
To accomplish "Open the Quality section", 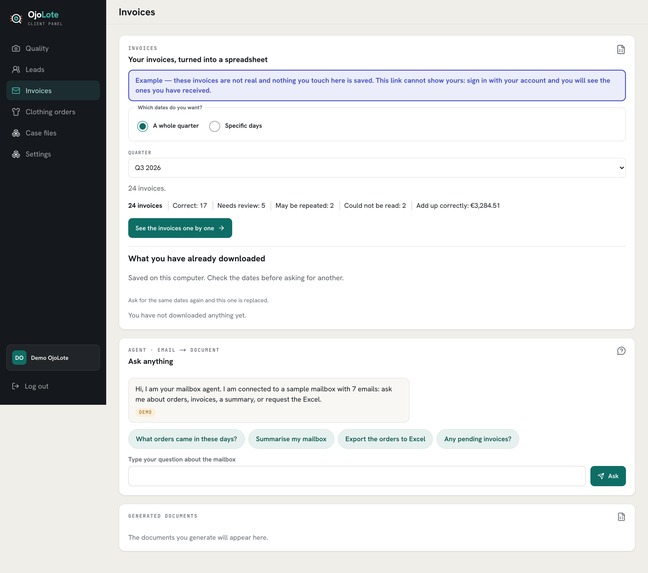I will pos(53,48).
